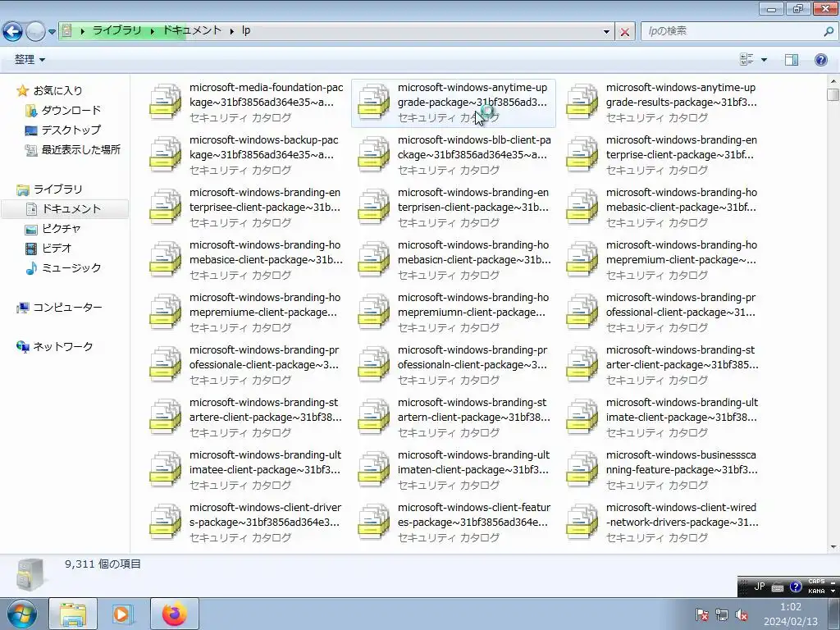Click microsoft-windows-branding-startern-client-package file name

474,410
